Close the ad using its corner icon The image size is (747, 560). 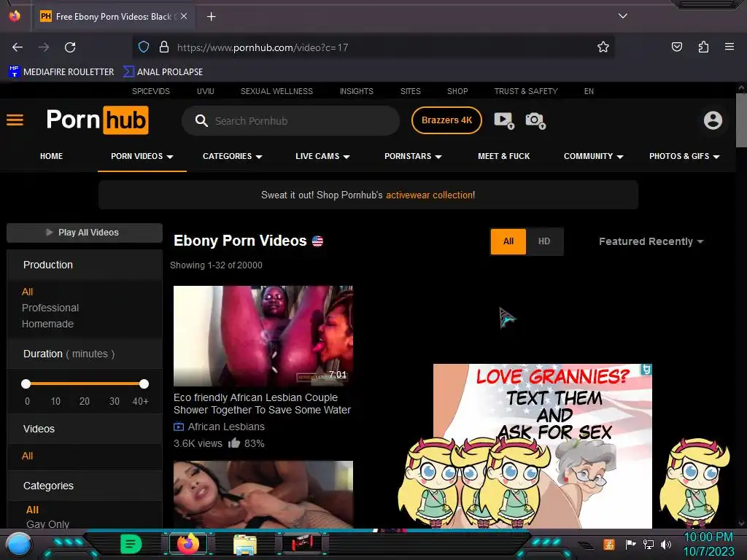tap(646, 370)
